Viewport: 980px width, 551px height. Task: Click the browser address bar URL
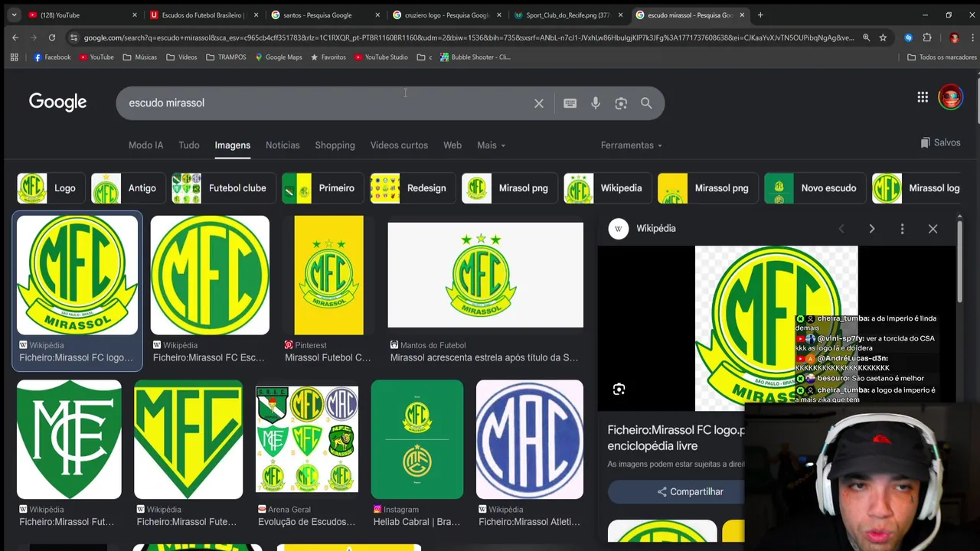(x=469, y=37)
